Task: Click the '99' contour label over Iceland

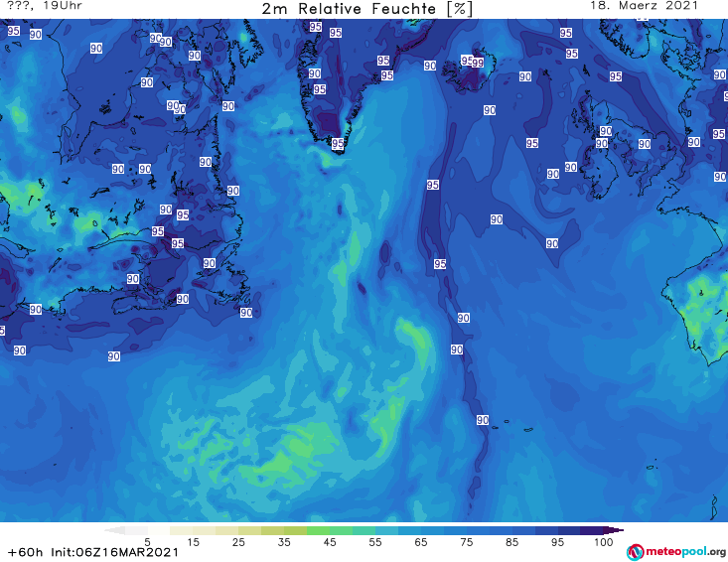Action: point(478,63)
